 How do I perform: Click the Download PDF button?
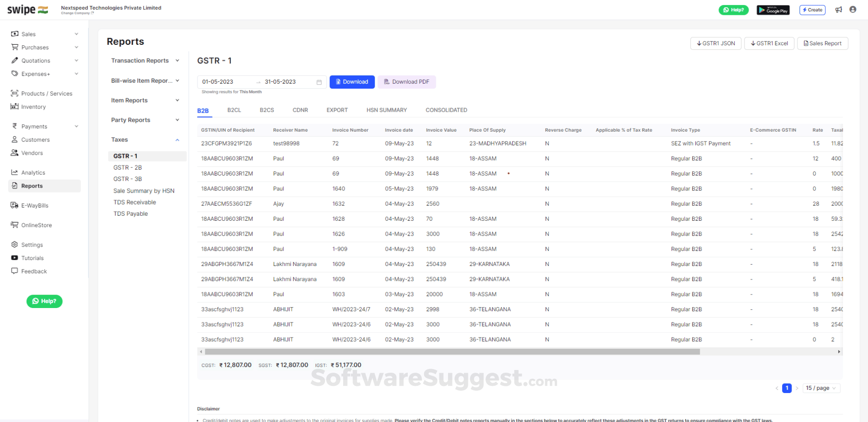coord(406,82)
